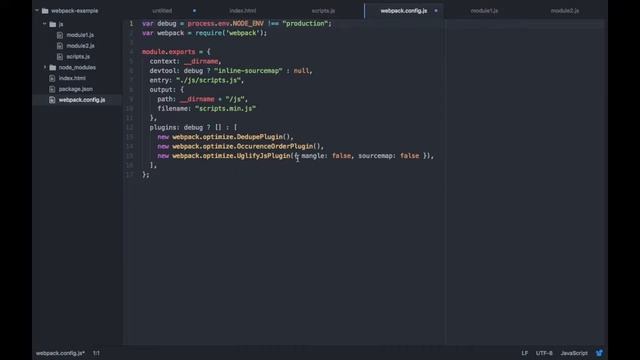The height and width of the screenshot is (360, 640).
Task: Click the package.json file icon in tree
Action: pos(52,89)
